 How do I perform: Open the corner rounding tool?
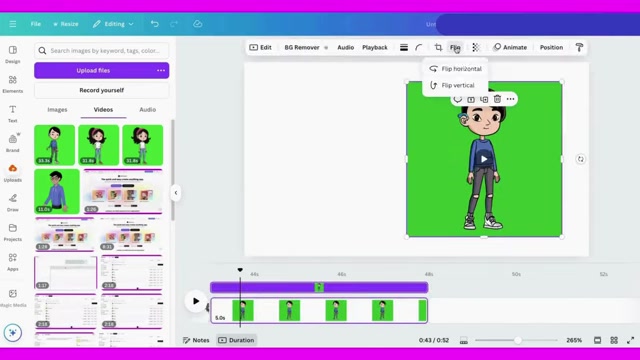(419, 47)
